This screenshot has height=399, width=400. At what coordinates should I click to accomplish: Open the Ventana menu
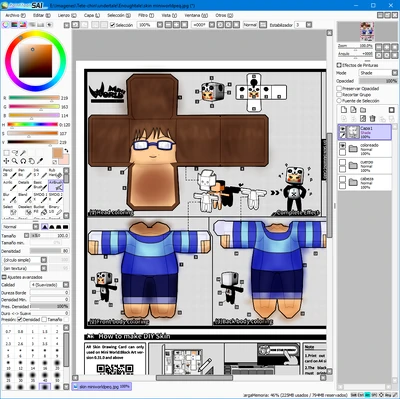coord(196,15)
